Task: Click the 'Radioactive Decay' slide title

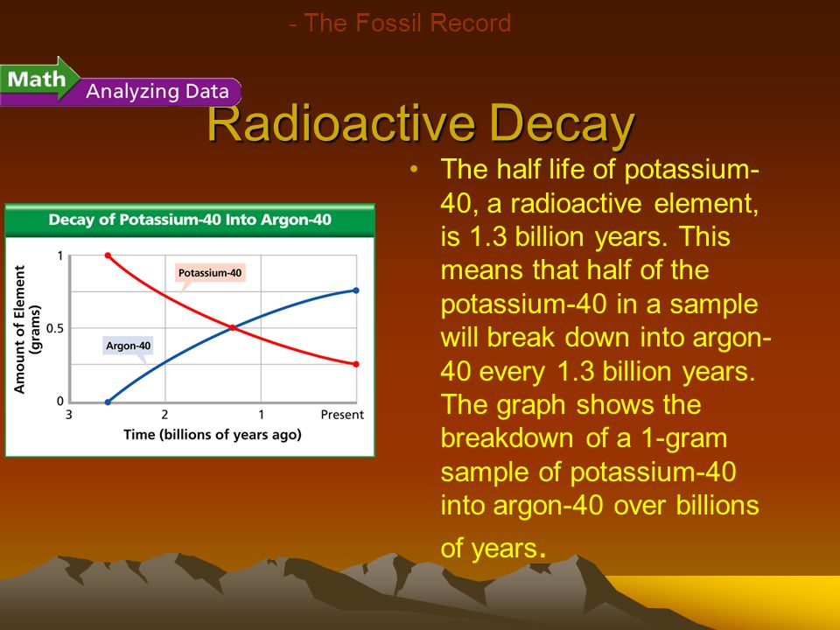Action: tap(421, 124)
